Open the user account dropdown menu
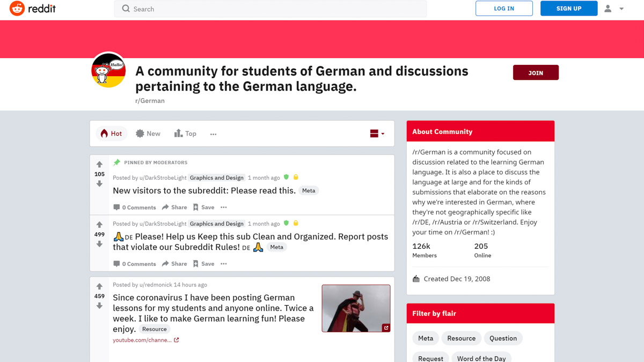 [614, 9]
